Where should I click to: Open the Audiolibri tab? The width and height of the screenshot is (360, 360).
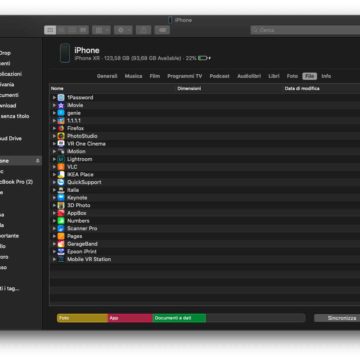pos(249,76)
